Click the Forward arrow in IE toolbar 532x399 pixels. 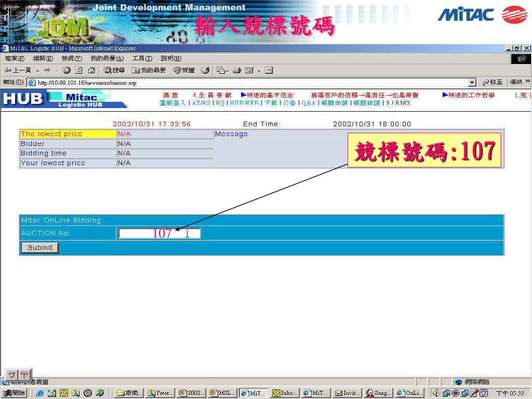tap(47, 70)
